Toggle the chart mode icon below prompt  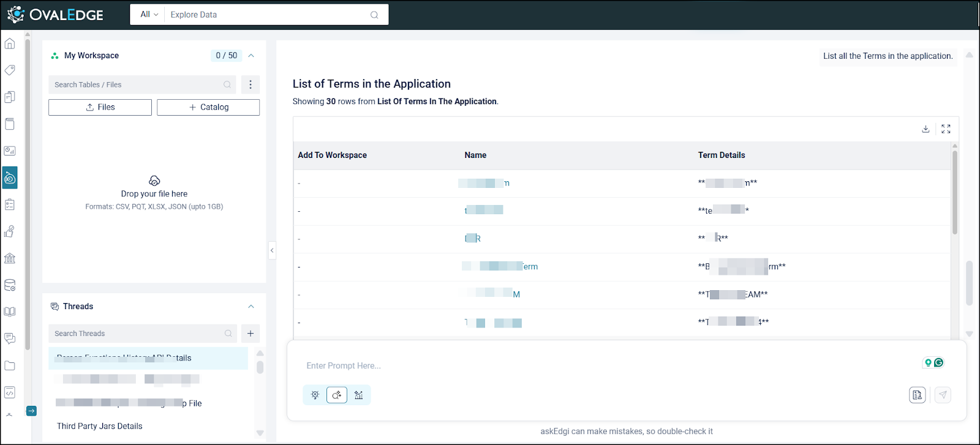[x=359, y=395]
